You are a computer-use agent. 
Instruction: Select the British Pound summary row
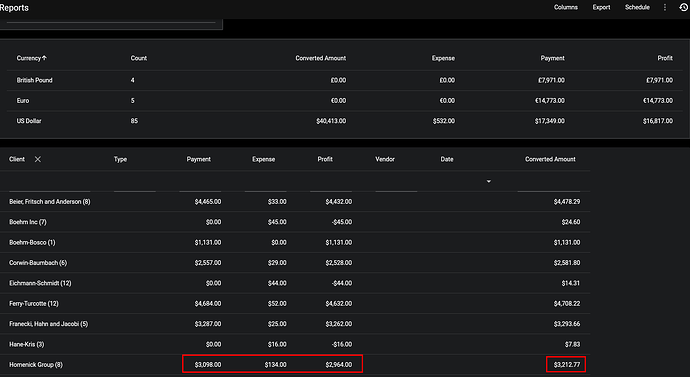(x=345, y=81)
